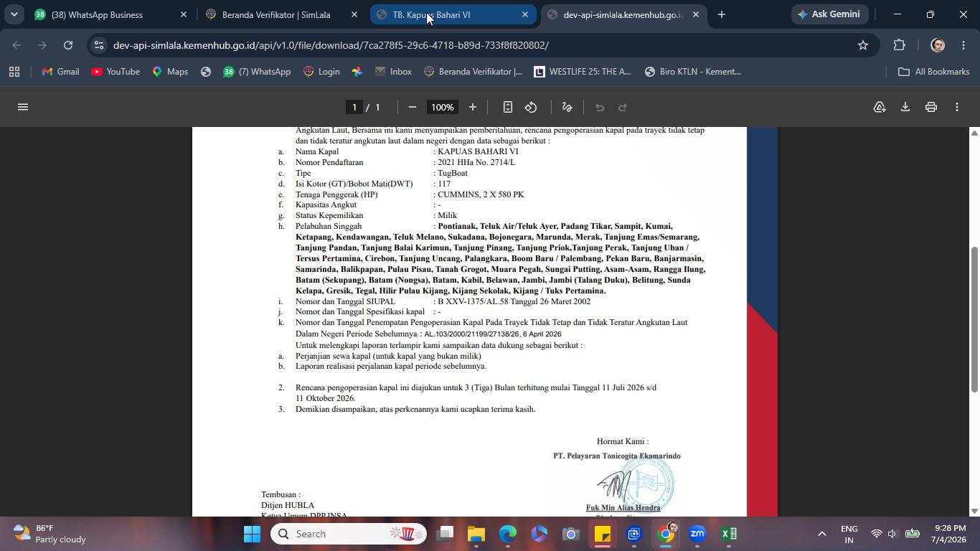Screen dimensions: 980x551
Task: Save the PDF to Google Drive
Action: click(880, 107)
